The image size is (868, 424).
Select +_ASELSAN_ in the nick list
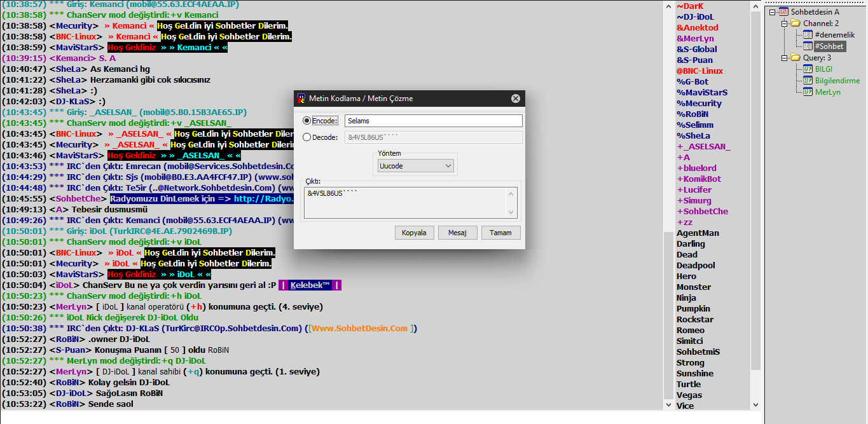703,146
